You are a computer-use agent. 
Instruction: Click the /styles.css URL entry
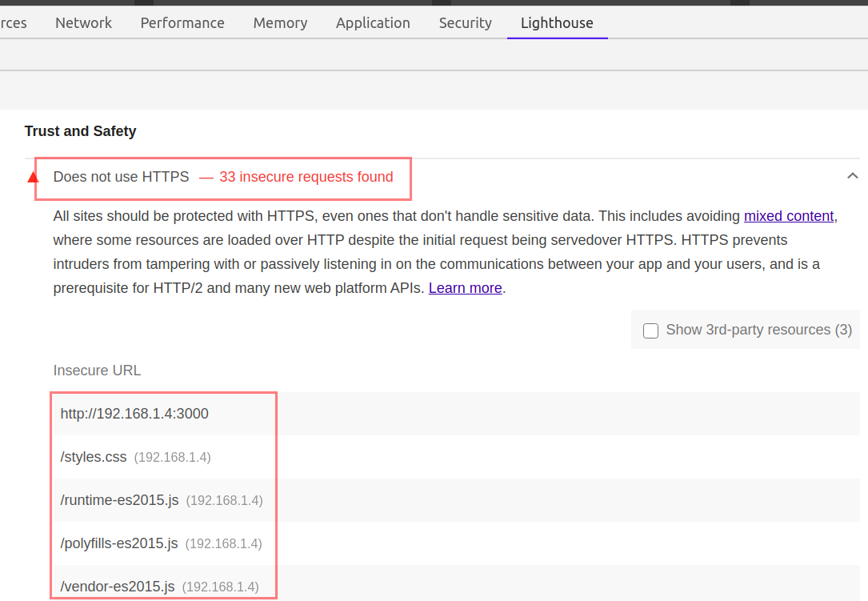pyautogui.click(x=94, y=457)
